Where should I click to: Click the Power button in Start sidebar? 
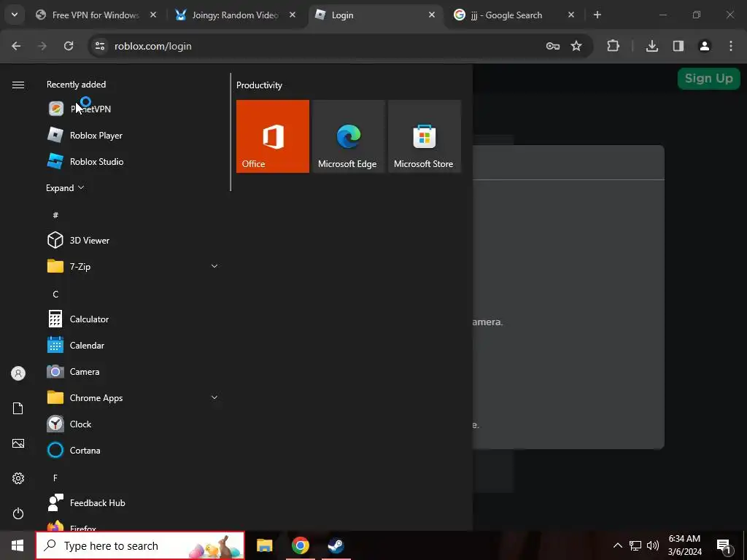(18, 513)
